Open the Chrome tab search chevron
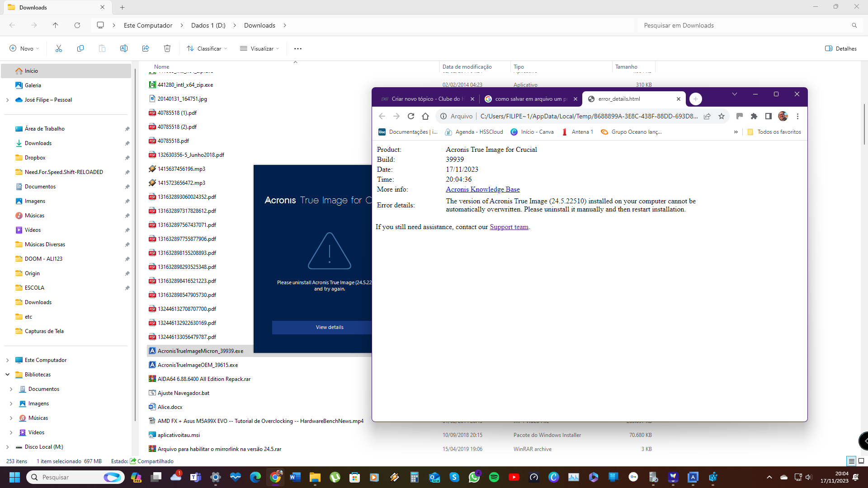868x488 pixels. [735, 94]
